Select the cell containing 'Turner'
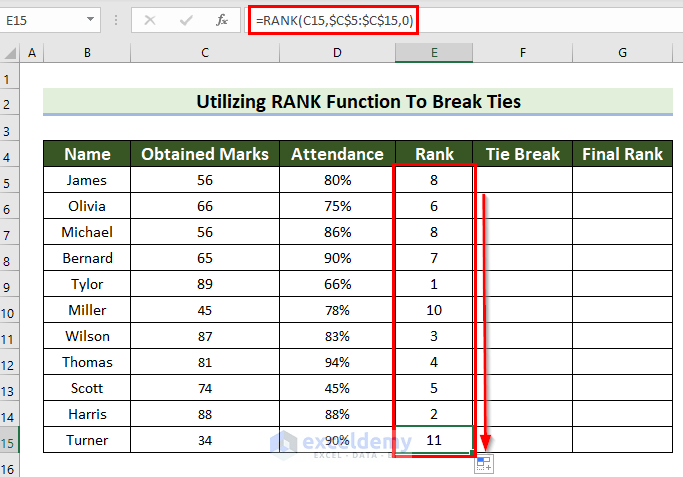This screenshot has width=683, height=477. coord(87,440)
